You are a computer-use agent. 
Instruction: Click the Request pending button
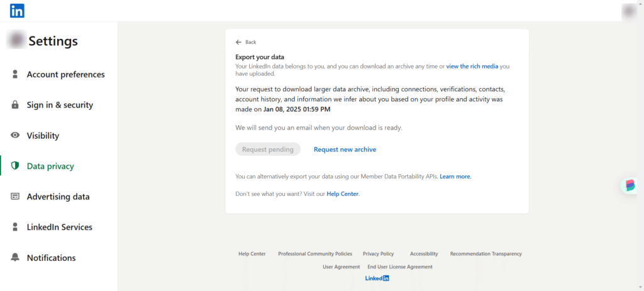coord(268,150)
